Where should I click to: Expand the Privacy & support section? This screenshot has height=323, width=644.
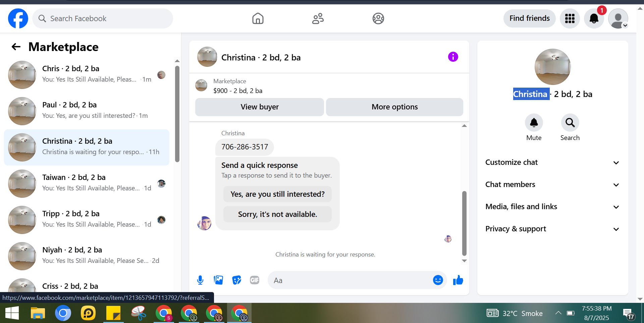point(553,229)
